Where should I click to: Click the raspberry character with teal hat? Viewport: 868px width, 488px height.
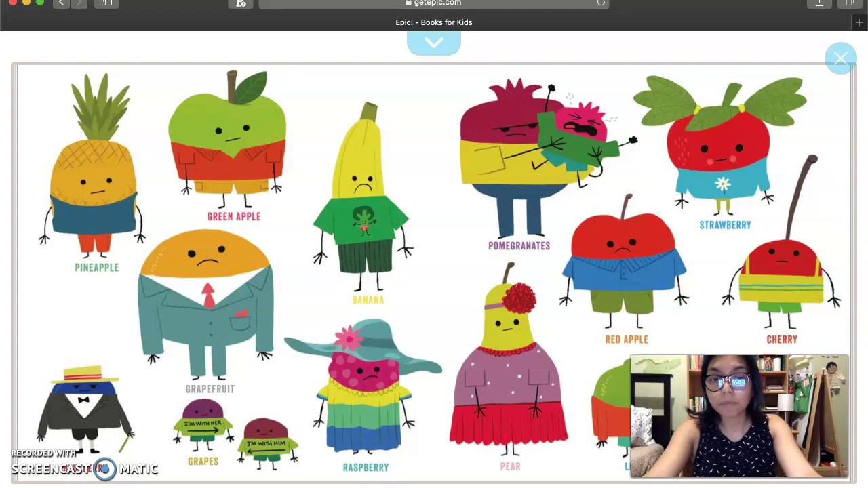click(364, 388)
